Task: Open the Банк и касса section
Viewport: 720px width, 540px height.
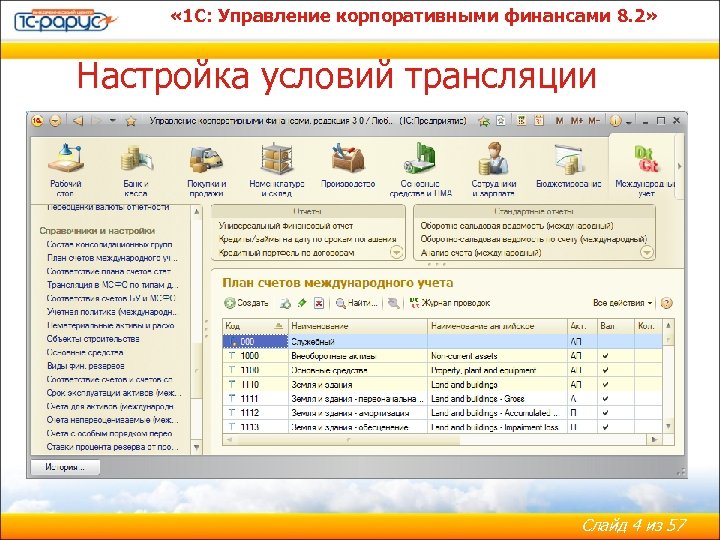Action: coord(136,170)
